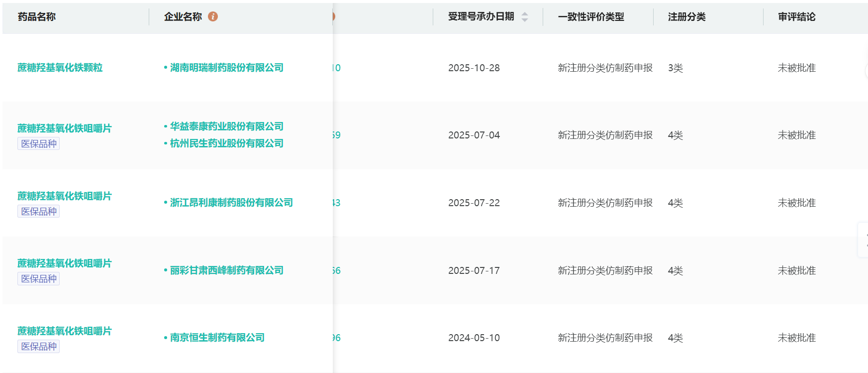The width and height of the screenshot is (868, 373).
Task: Click the 医保品种 tag in the 丽彩甘肃西峰 row
Action: click(x=39, y=279)
